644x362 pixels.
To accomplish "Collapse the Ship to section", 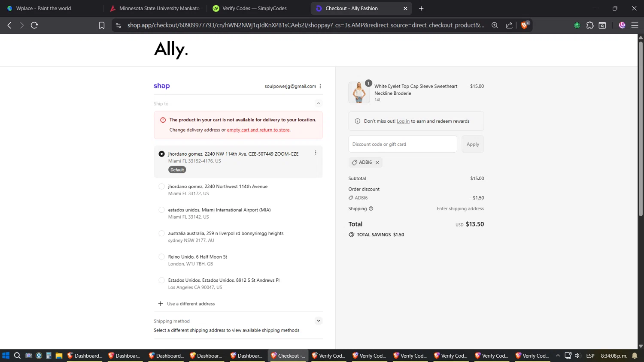I will click(319, 103).
